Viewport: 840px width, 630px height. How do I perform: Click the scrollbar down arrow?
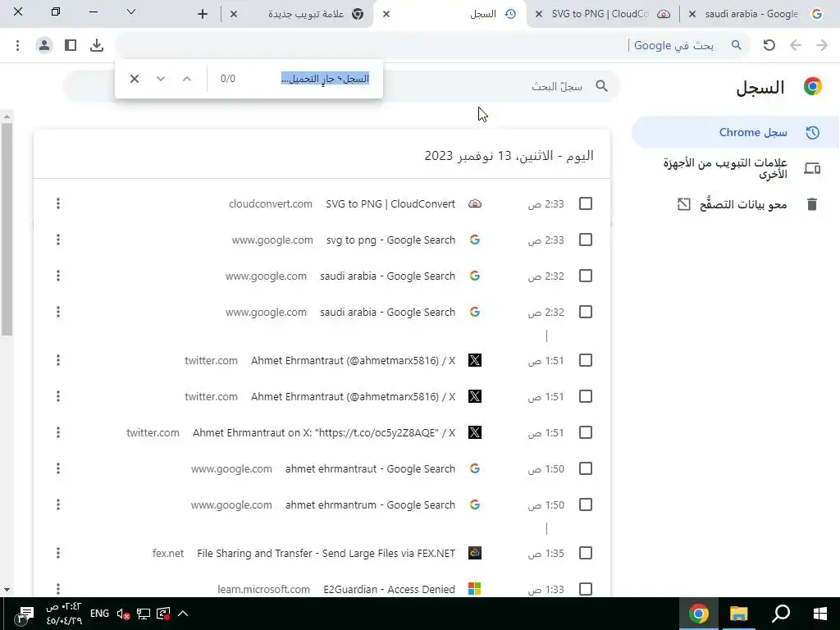[7, 590]
